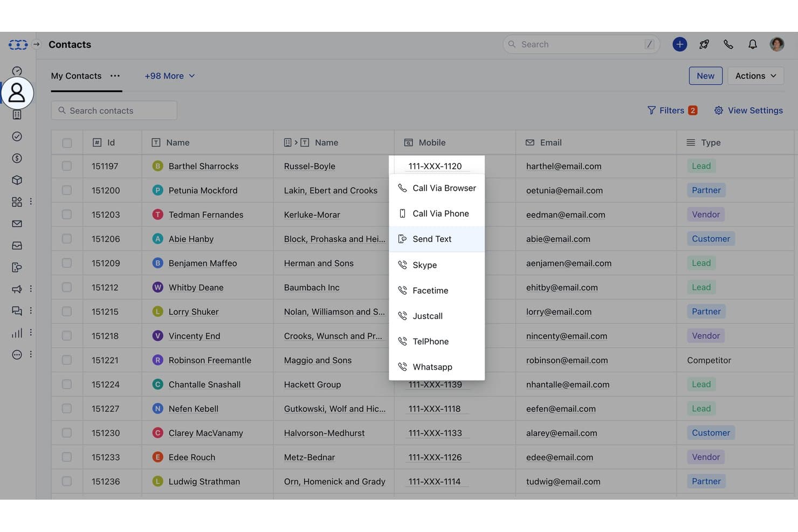Click the Search contacts input field

pyautogui.click(x=114, y=110)
